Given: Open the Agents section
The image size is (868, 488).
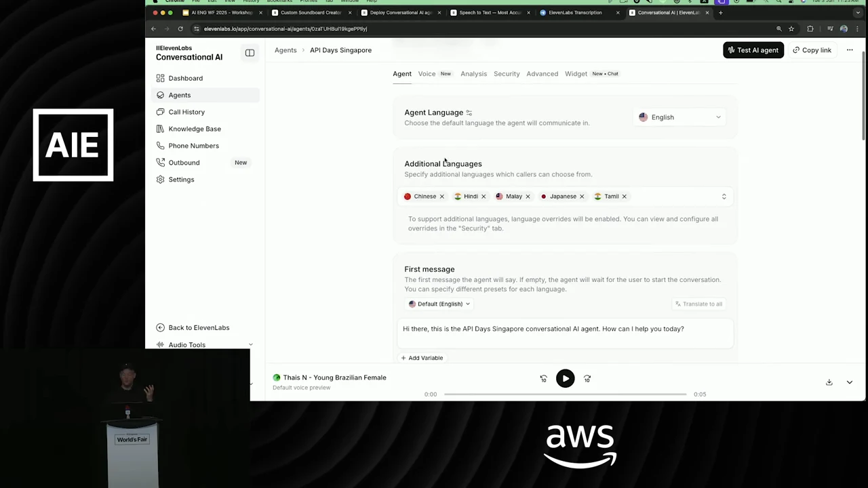Looking at the screenshot, I should [x=205, y=95].
